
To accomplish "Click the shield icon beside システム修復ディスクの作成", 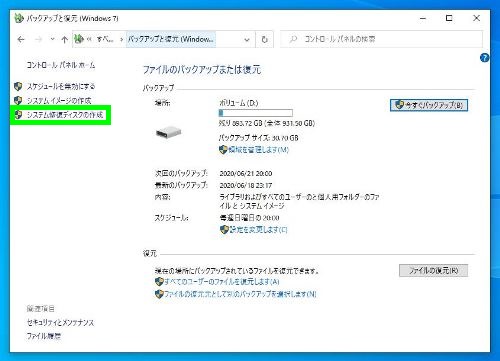I will tap(18, 115).
